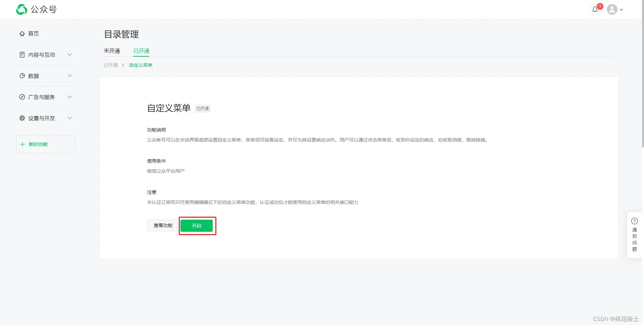Expand the 数据 menu section
This screenshot has height=325, width=644.
tap(70, 76)
